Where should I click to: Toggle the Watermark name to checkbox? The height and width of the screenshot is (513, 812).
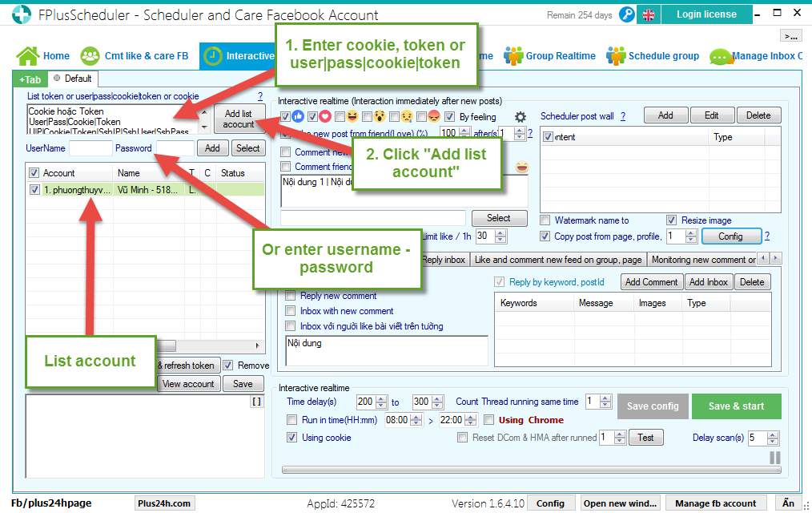(x=545, y=220)
